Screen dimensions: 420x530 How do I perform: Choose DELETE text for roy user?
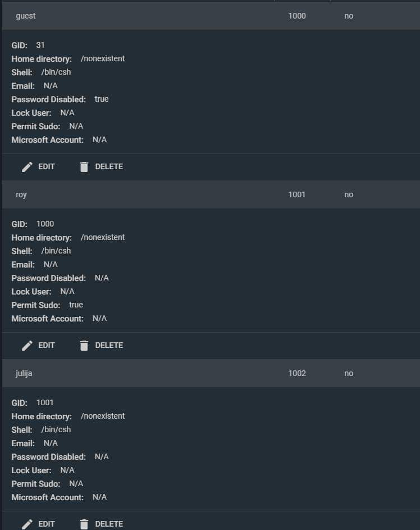tap(109, 346)
